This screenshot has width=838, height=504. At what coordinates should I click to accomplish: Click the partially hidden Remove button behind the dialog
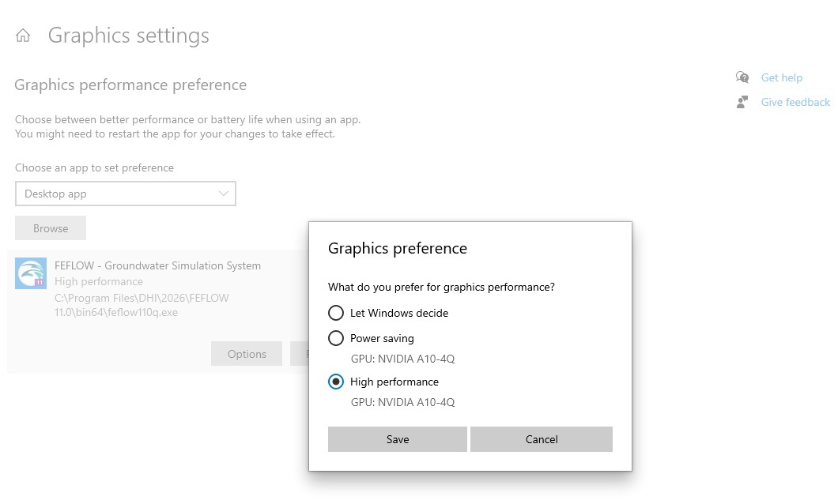point(300,354)
